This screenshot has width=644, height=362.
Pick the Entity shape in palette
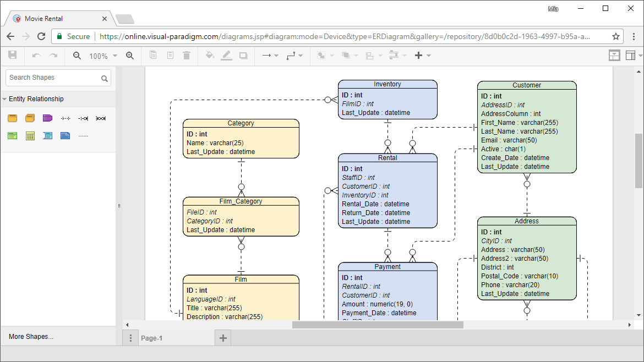[13, 118]
